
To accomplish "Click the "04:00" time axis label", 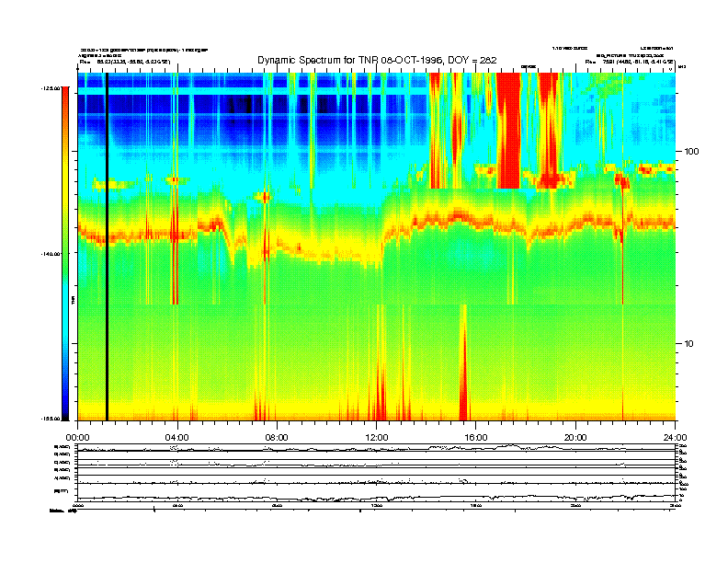I will tap(177, 438).
